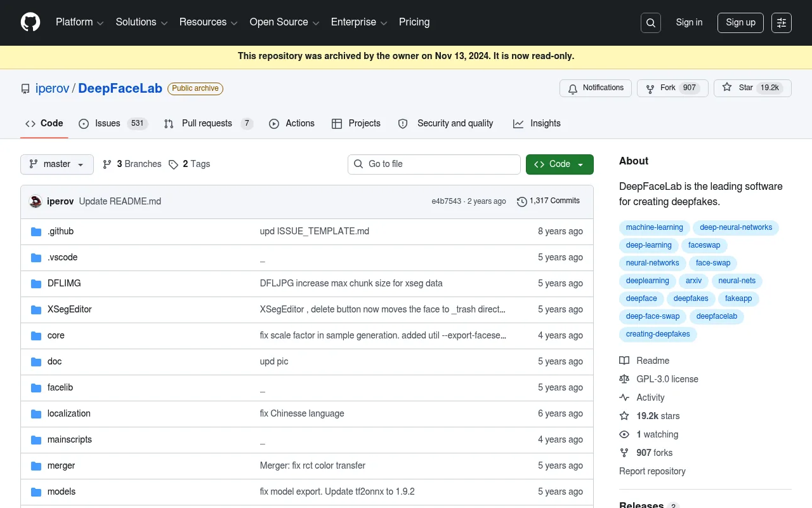Click Report repository link

coord(652,471)
